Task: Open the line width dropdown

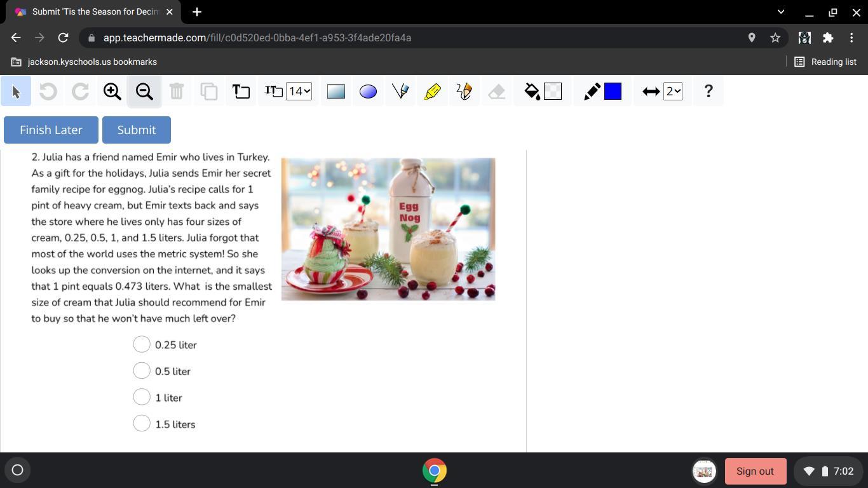Action: tap(672, 91)
